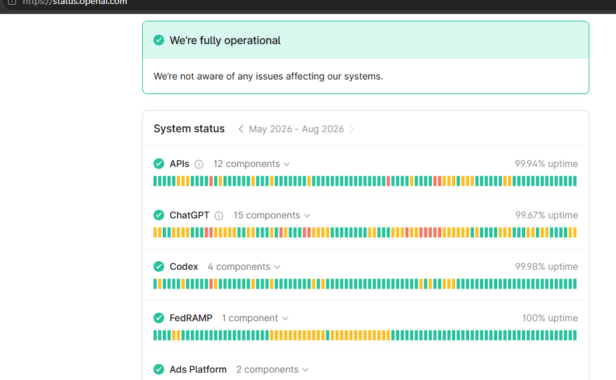Image resolution: width=616 pixels, height=380 pixels.
Task: Click the green check icon next to 'We're fully operational'
Action: 159,40
